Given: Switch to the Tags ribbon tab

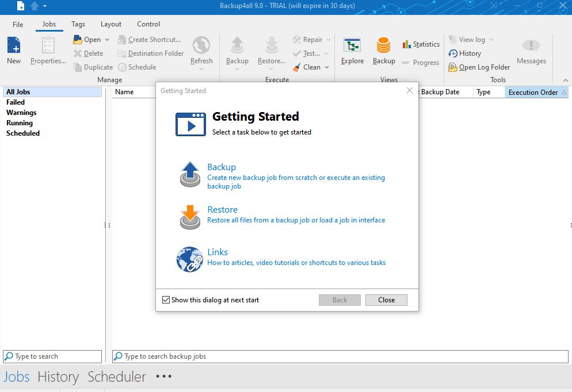Looking at the screenshot, I should pos(78,24).
